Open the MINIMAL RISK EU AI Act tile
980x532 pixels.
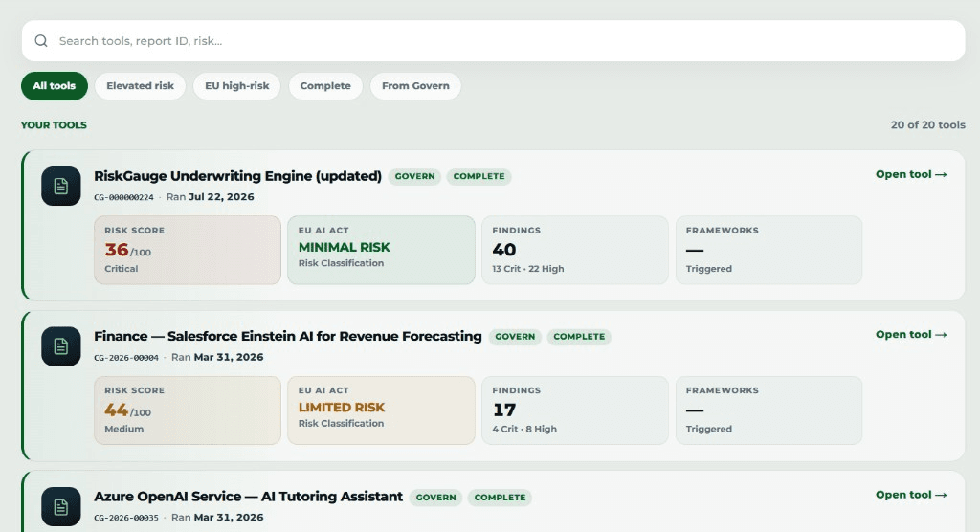coord(381,250)
